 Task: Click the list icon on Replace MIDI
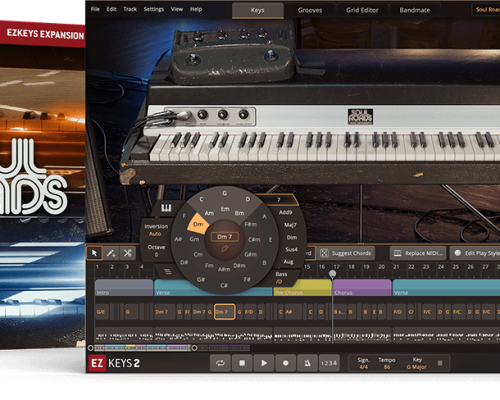click(397, 253)
